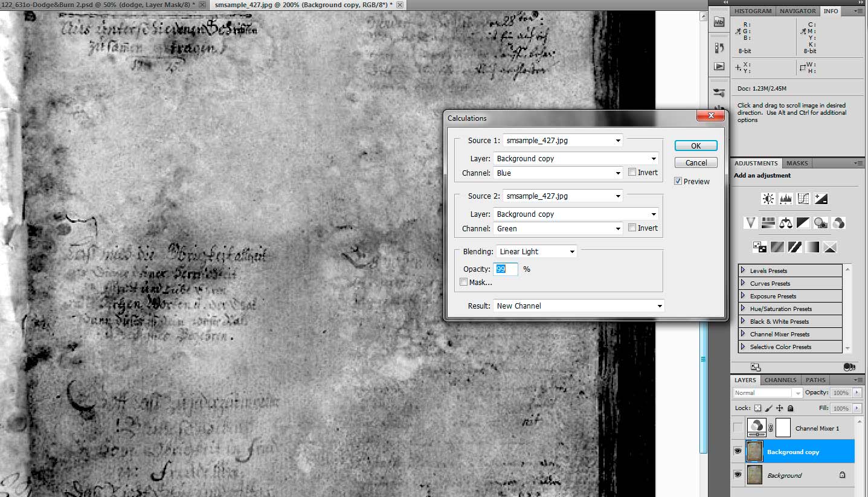868x497 pixels.
Task: Open the Blending mode dropdown
Action: coord(536,252)
